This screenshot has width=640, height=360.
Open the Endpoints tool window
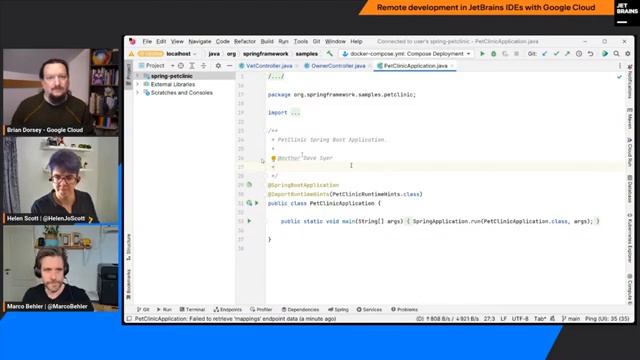[x=228, y=310]
